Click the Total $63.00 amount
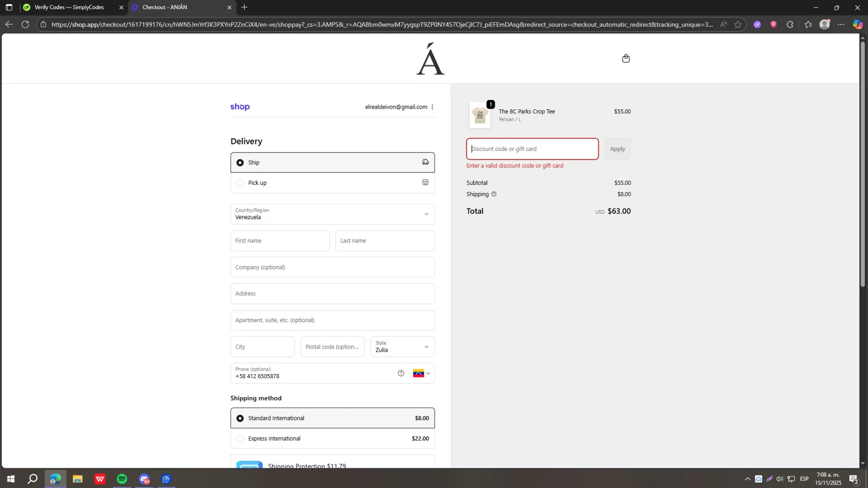868x488 pixels. (619, 212)
